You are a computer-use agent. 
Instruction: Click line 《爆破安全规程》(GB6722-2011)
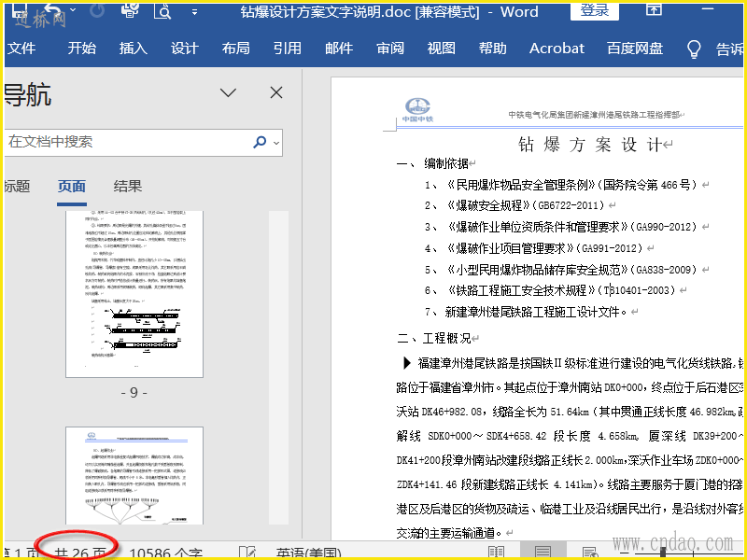tap(525, 205)
